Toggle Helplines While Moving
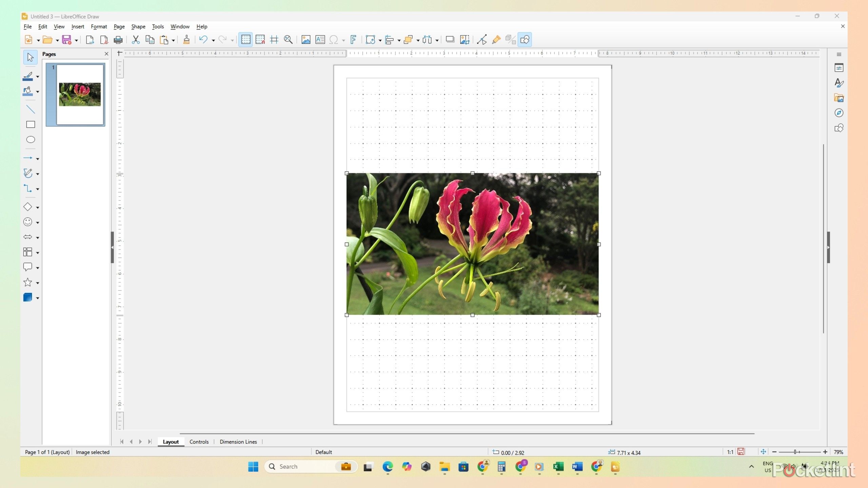The width and height of the screenshot is (868, 488). (x=274, y=39)
